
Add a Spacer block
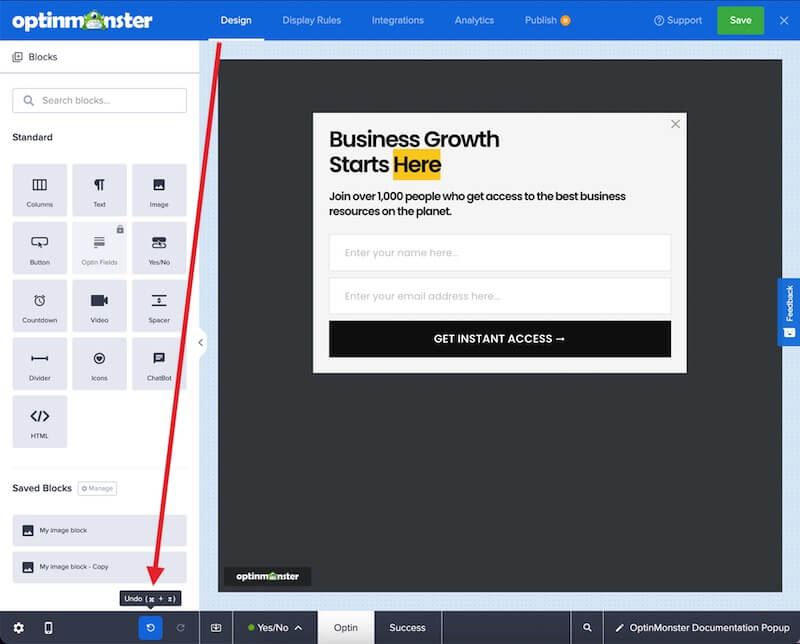(159, 306)
